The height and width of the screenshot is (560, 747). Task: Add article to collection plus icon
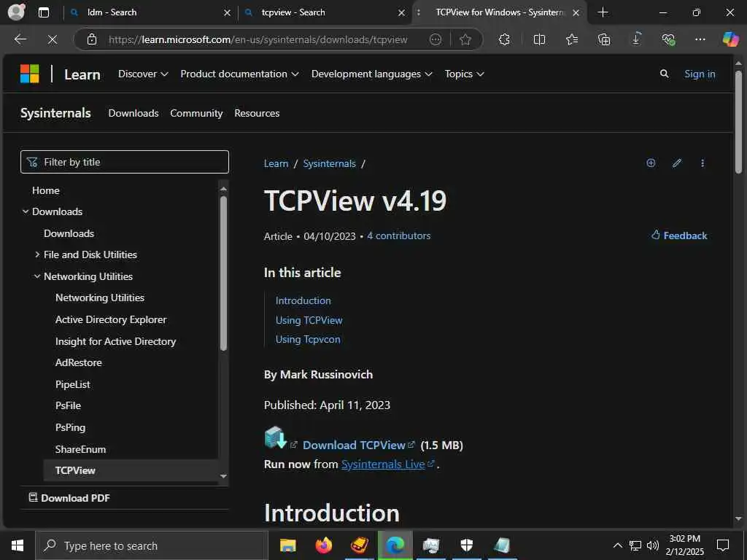click(x=651, y=163)
